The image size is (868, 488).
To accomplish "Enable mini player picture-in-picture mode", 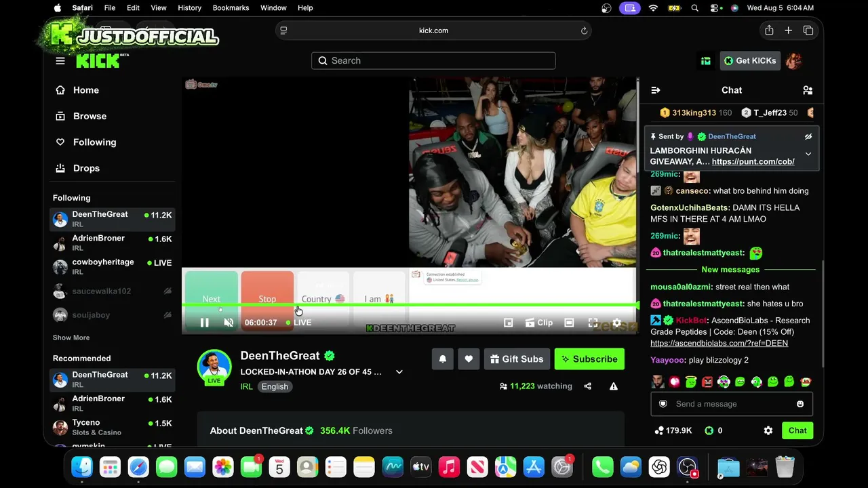I will (x=509, y=323).
